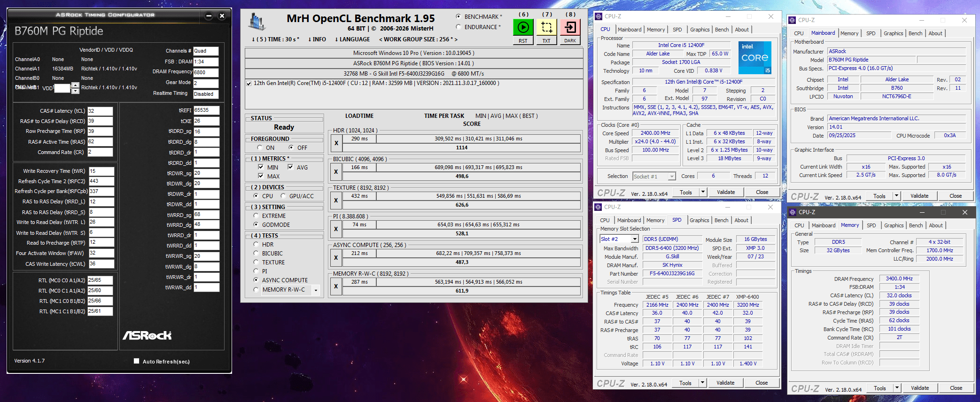Click the VDD stepper up arrow in Timing Configurator

click(x=75, y=85)
